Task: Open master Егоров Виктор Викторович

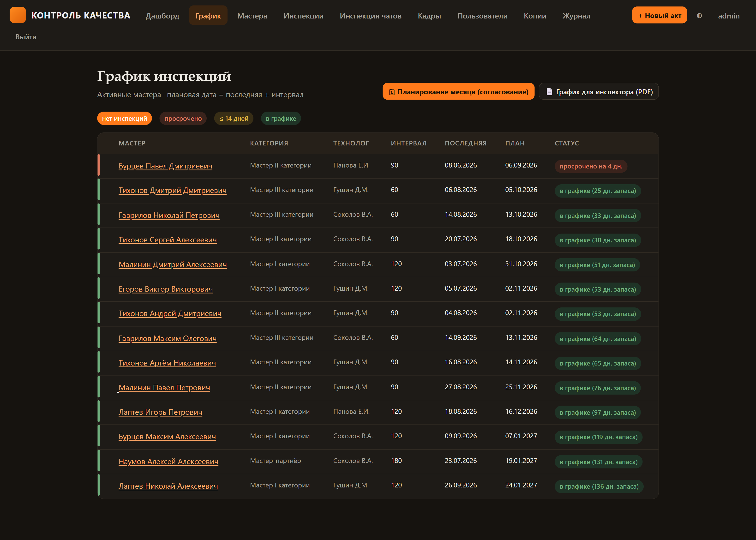Action: 166,289
